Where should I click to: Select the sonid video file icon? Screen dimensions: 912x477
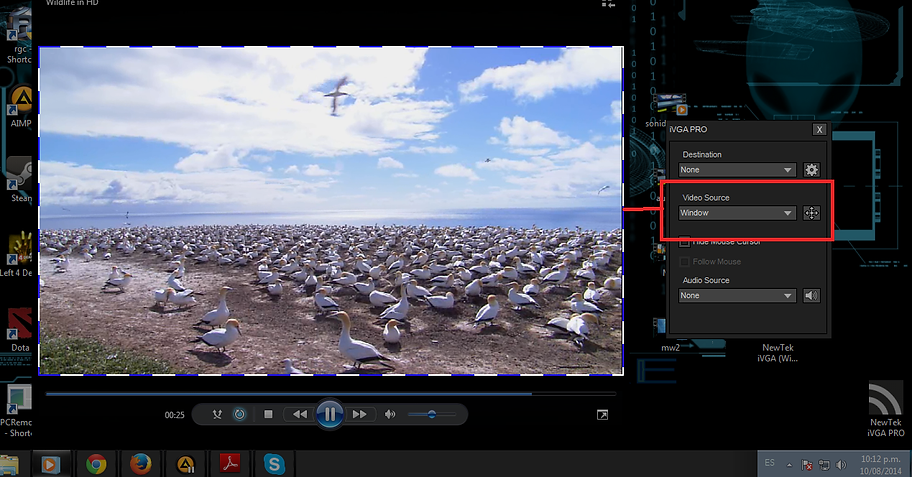668,111
